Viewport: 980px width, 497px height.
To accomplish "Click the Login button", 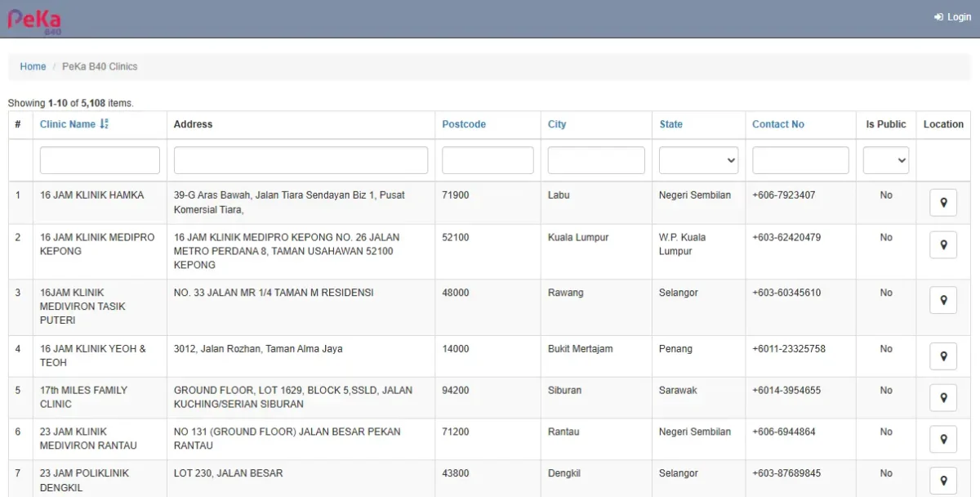I will pos(952,17).
